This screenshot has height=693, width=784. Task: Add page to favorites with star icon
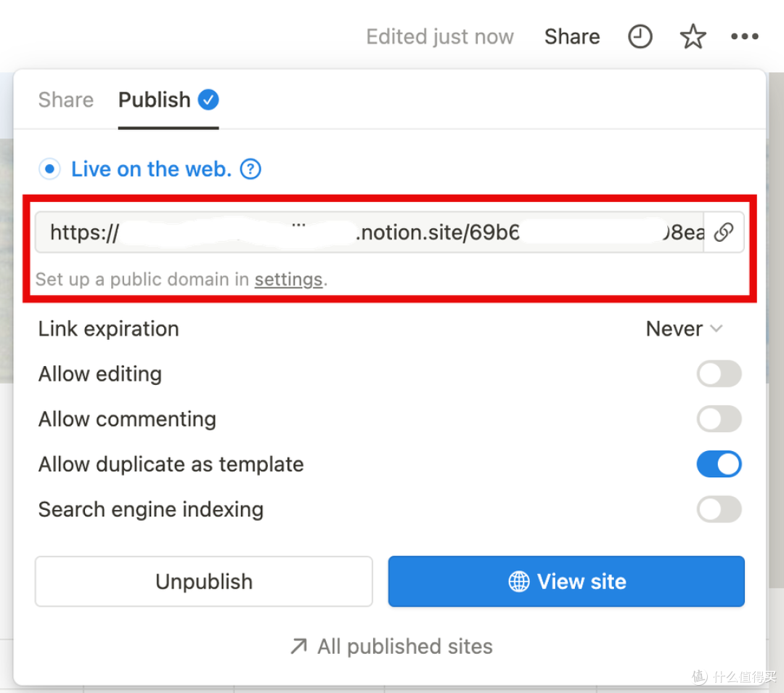click(693, 36)
